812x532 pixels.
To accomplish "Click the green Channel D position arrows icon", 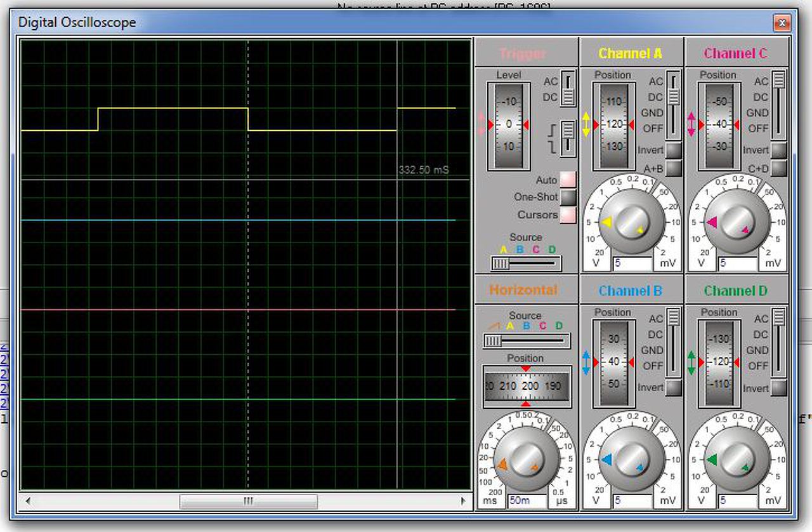I will point(691,362).
